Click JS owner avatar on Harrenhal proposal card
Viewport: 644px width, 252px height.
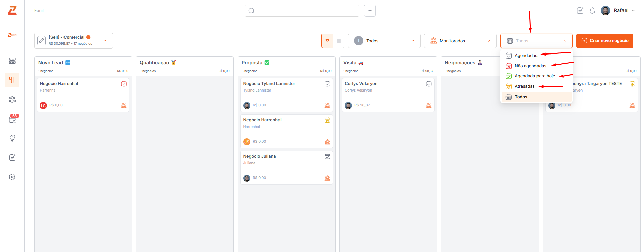(x=247, y=142)
